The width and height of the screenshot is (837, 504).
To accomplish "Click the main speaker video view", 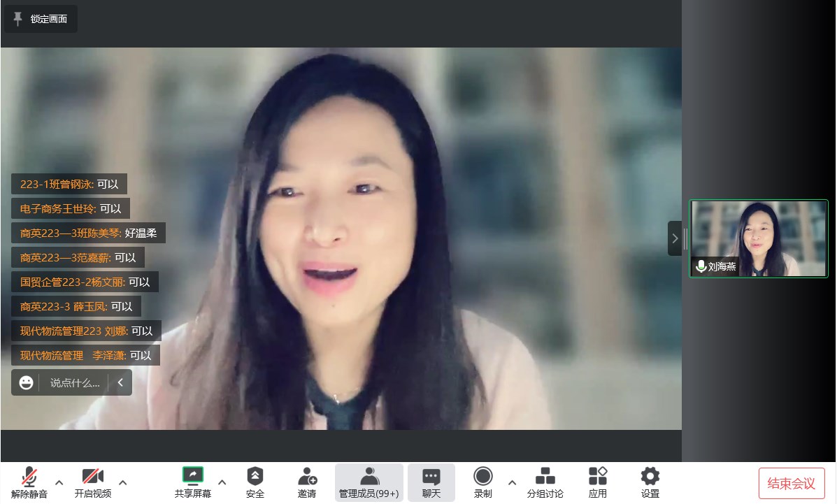I will (341, 238).
